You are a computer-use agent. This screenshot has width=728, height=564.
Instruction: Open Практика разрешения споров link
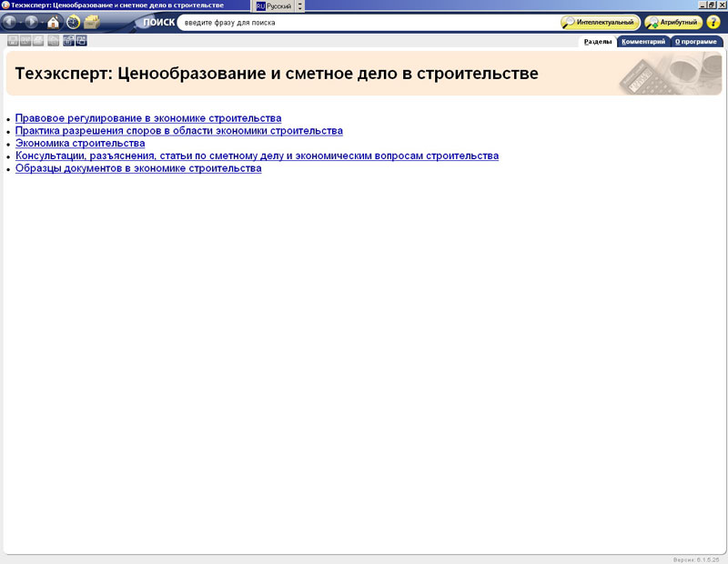178,131
